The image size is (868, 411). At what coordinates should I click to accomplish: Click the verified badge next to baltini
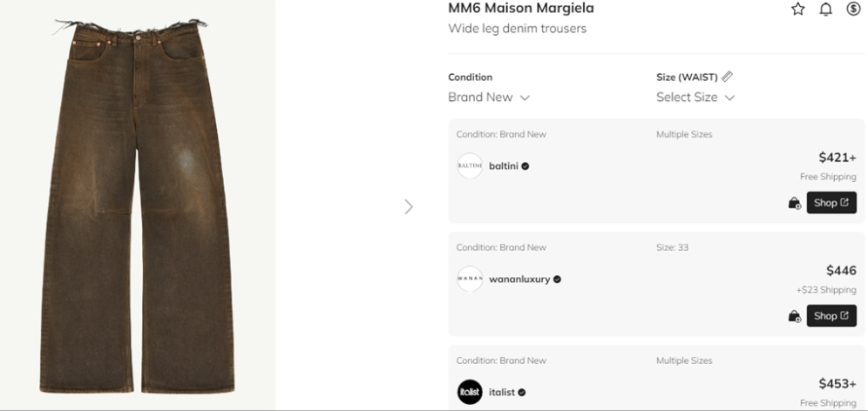(526, 166)
